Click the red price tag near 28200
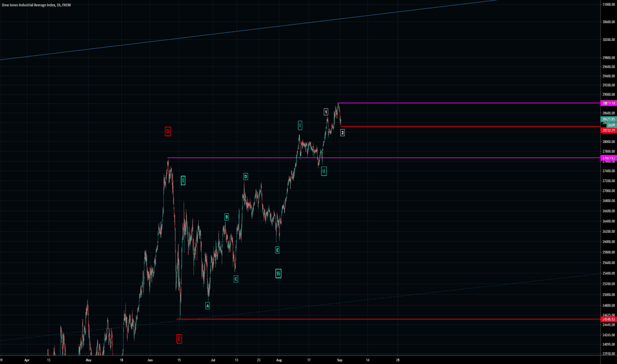 (x=609, y=130)
